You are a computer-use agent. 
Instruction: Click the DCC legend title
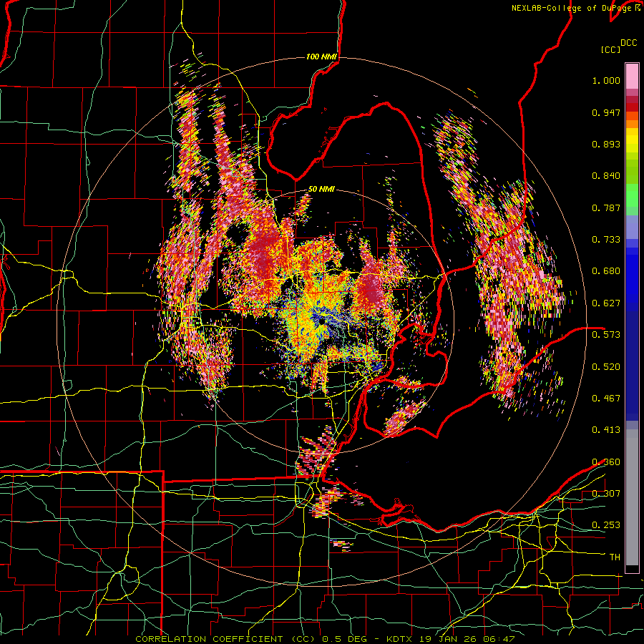[x=628, y=43]
